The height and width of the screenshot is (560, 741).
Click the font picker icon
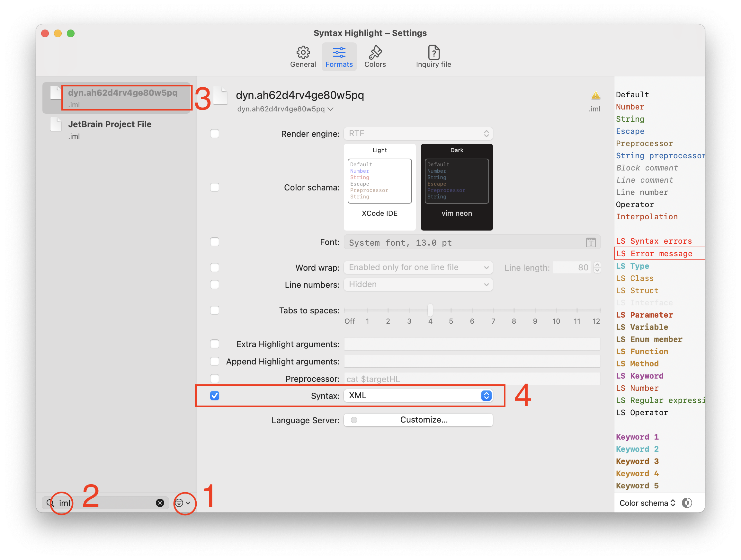tap(591, 242)
